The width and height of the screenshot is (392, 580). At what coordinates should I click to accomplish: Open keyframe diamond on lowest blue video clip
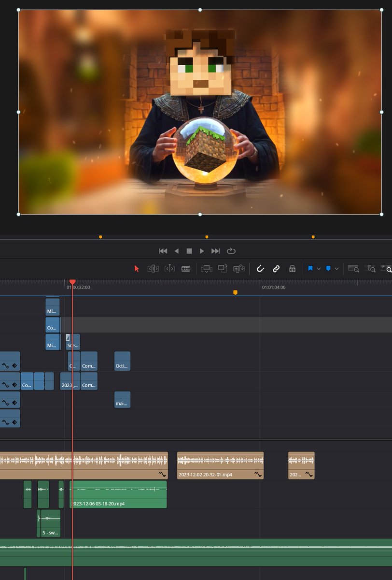pyautogui.click(x=15, y=422)
